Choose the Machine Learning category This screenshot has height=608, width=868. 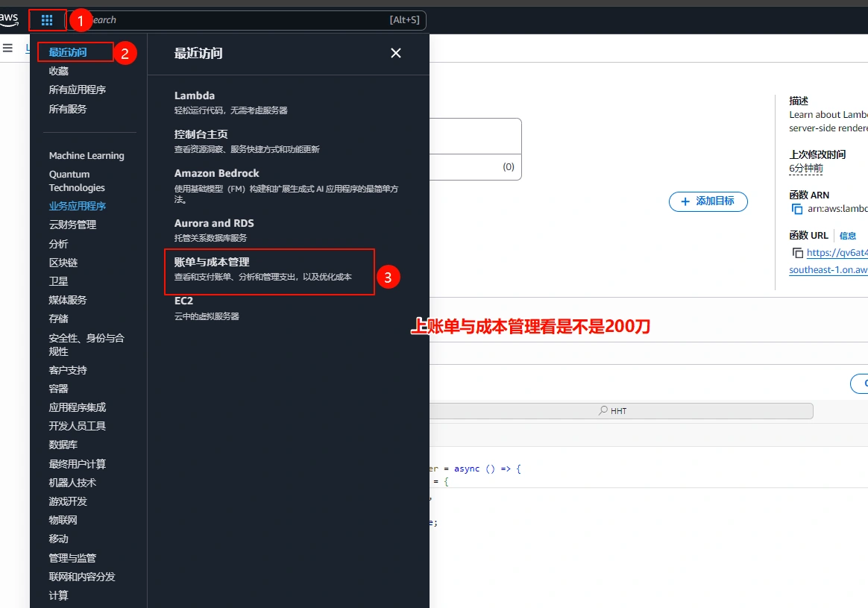pyautogui.click(x=87, y=156)
